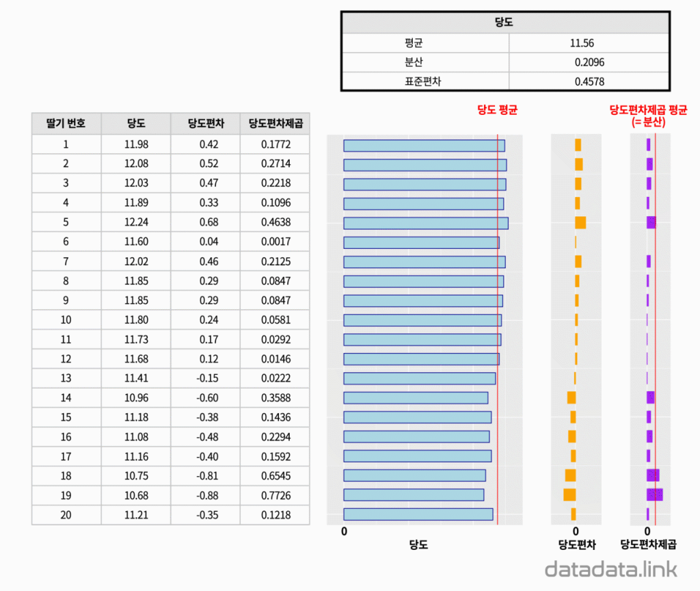The image size is (700, 591).
Task: Select the 0.7726 squared deviation cell
Action: point(275,495)
